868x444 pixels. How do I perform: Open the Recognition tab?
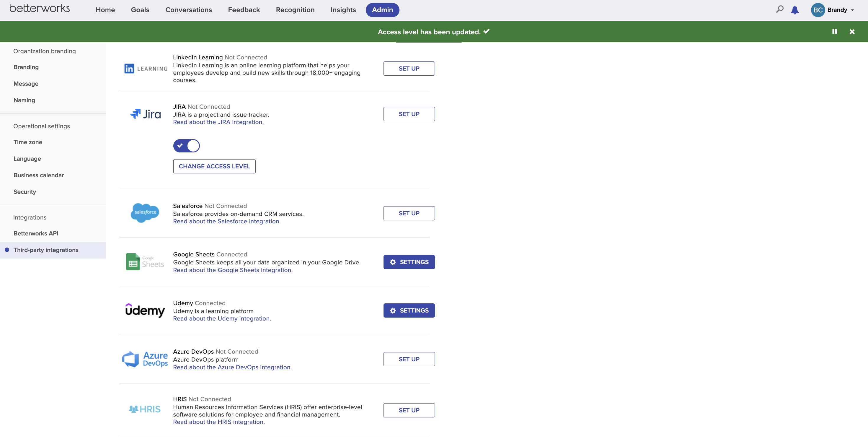pyautogui.click(x=295, y=10)
